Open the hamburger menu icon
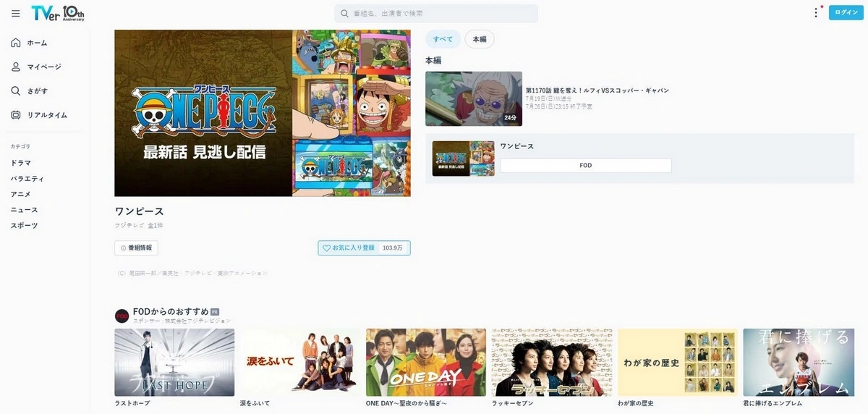Screen dimensions: 868x414 pyautogui.click(x=16, y=13)
